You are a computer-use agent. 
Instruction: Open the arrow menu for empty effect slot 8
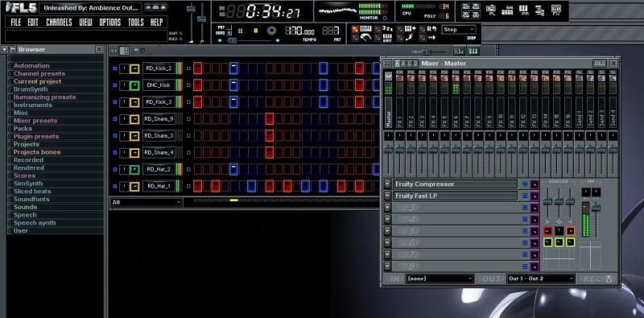pos(387,266)
